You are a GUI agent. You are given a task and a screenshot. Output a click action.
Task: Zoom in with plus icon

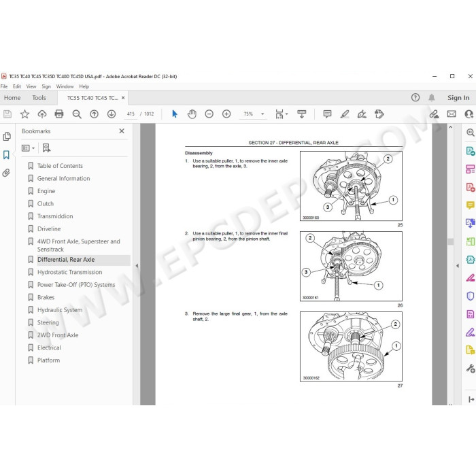pos(226,114)
